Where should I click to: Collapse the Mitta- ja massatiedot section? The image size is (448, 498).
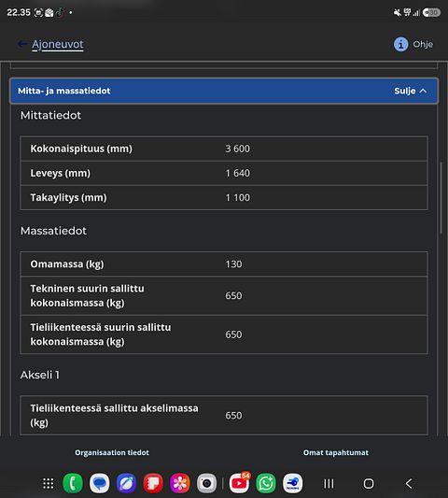224,91
